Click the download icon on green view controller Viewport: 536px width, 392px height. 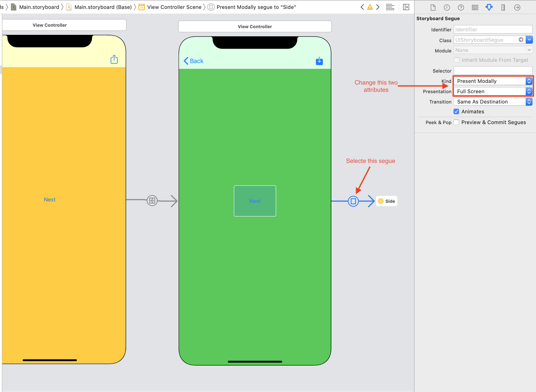click(x=320, y=61)
